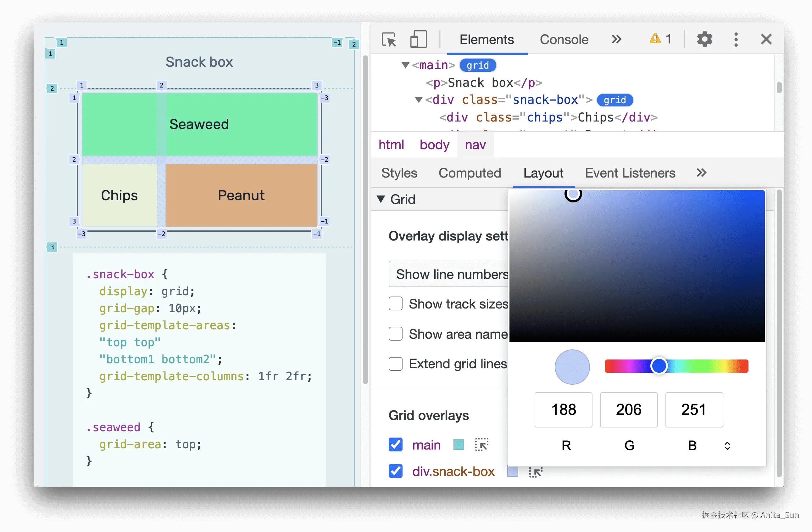
Task: Enable Show track sizes checkbox
Action: [x=395, y=303]
